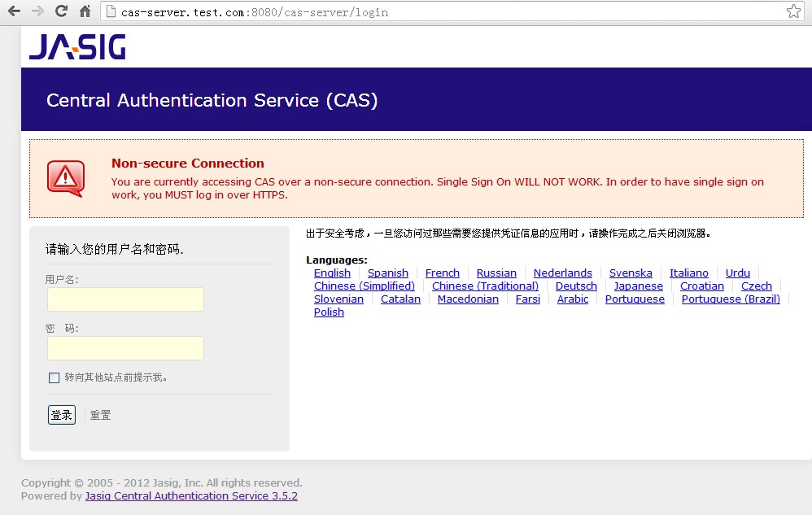Click the password (密码) input field
812x515 pixels.
tap(125, 348)
